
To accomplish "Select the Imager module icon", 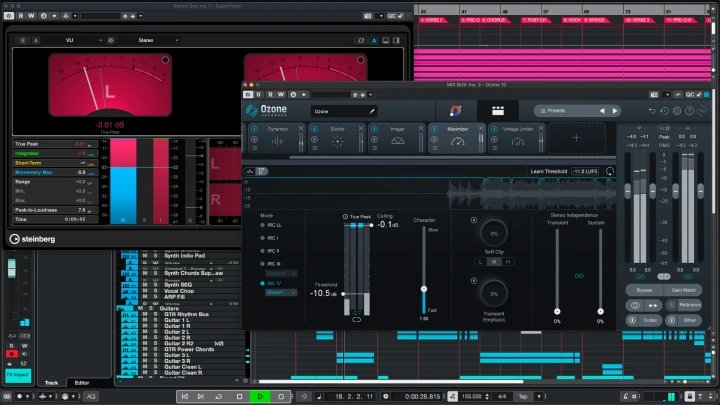I will click(x=398, y=141).
